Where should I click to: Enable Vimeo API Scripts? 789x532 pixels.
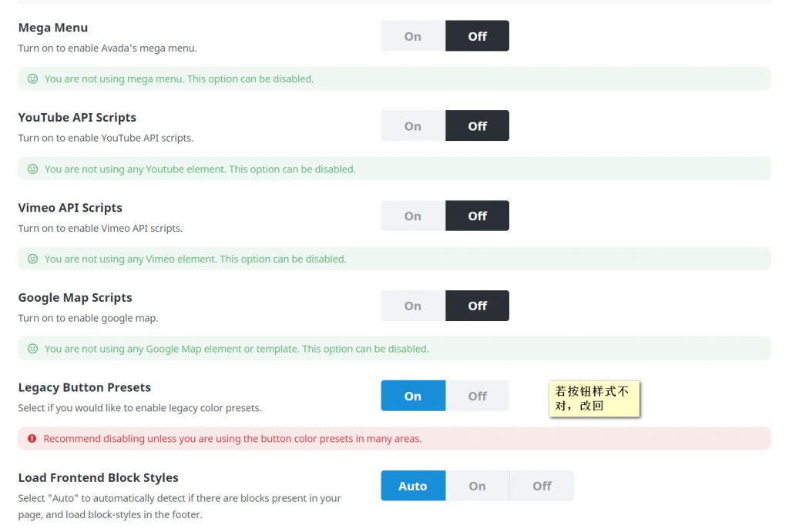click(x=413, y=216)
